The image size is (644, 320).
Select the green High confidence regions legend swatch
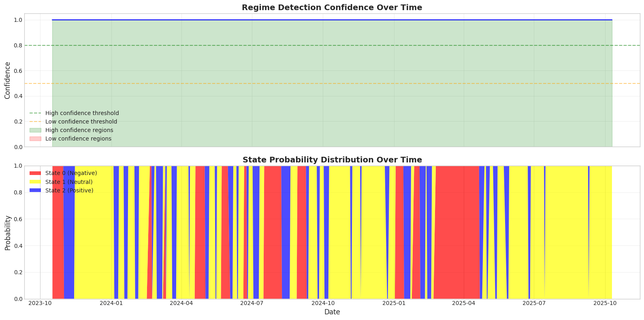35,130
